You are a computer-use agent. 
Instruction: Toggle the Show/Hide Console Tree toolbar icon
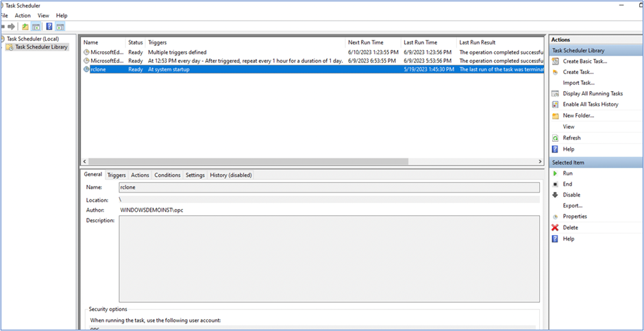36,27
